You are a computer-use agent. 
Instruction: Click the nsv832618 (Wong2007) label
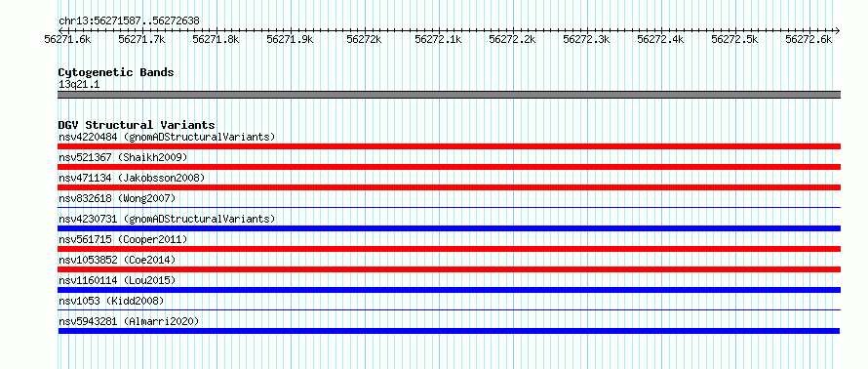tap(117, 198)
